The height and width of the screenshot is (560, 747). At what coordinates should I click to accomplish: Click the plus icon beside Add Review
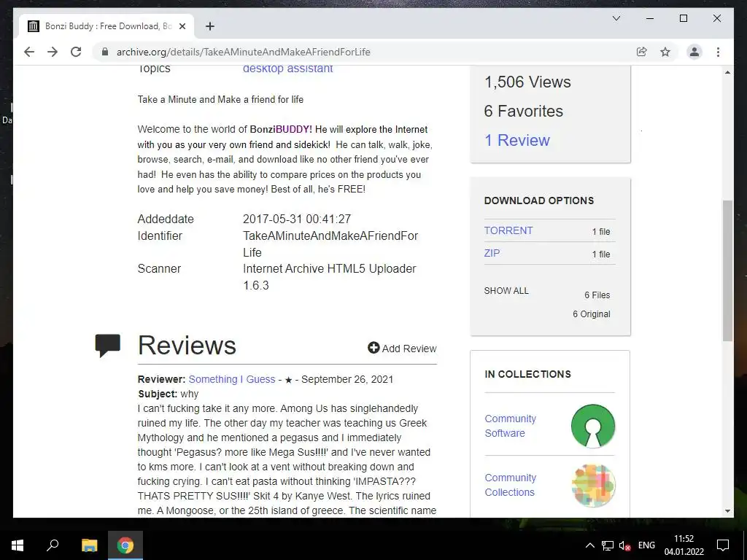click(373, 348)
